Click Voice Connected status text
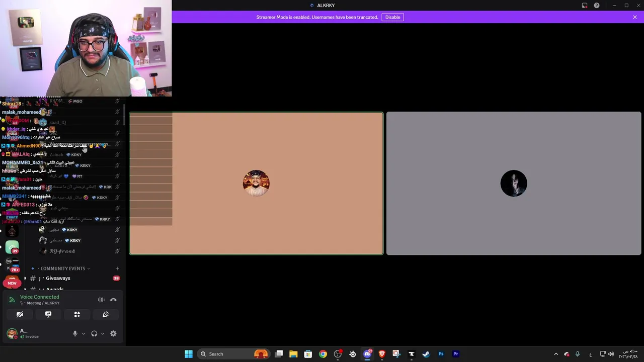Image resolution: width=644 pixels, height=362 pixels. (x=39, y=297)
